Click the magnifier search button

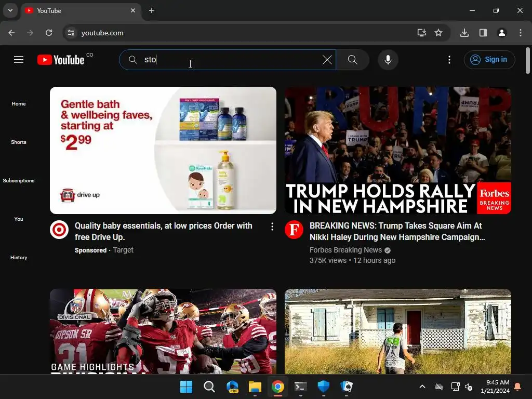[353, 60]
